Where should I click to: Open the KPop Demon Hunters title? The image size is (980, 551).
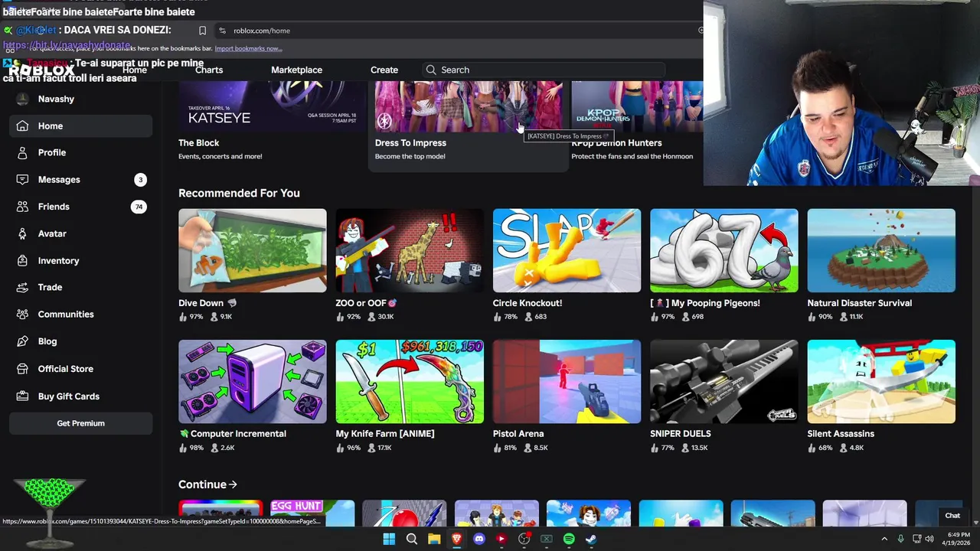tap(616, 143)
